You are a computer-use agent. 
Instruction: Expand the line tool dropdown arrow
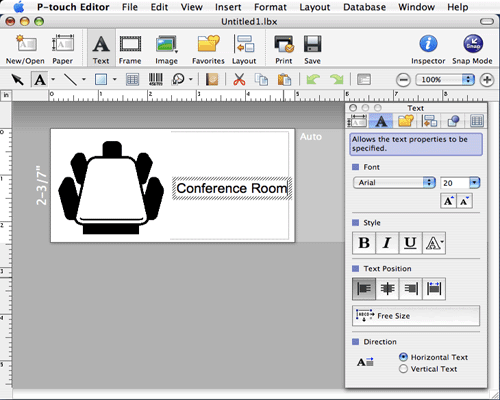84,80
